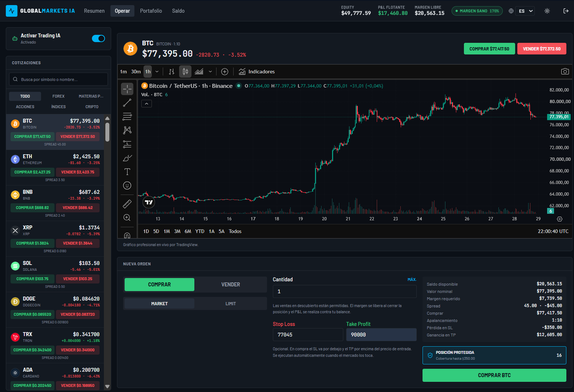Select the chart patterns tool
Viewport: 574px width, 392px height.
click(127, 130)
